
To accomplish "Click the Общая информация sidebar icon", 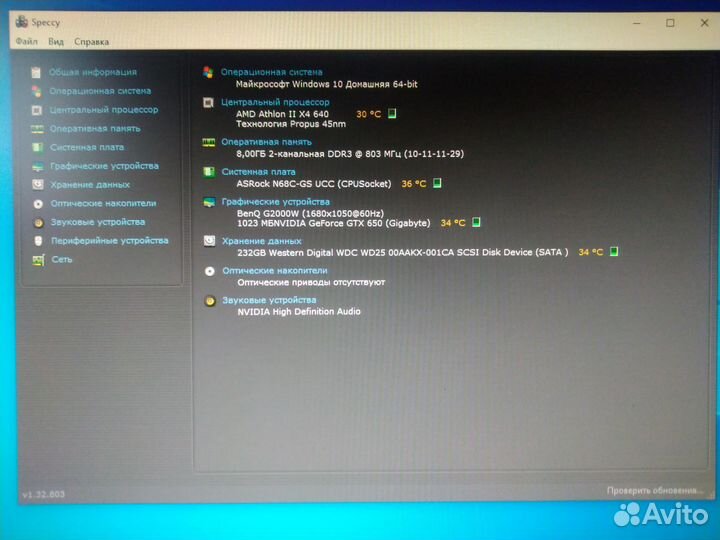I will (36, 72).
